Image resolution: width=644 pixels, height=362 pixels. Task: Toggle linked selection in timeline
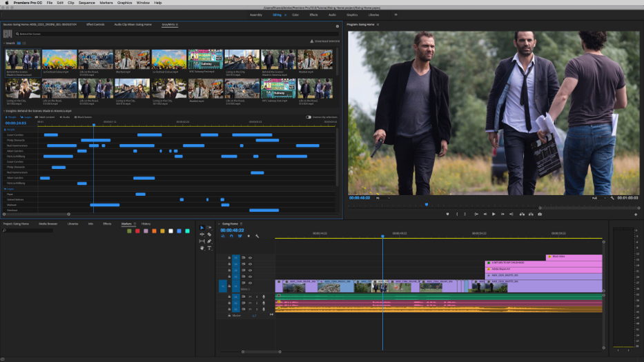pyautogui.click(x=240, y=236)
